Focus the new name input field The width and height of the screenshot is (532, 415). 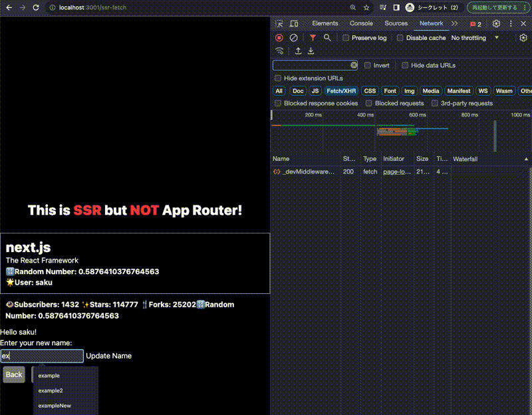pyautogui.click(x=42, y=356)
